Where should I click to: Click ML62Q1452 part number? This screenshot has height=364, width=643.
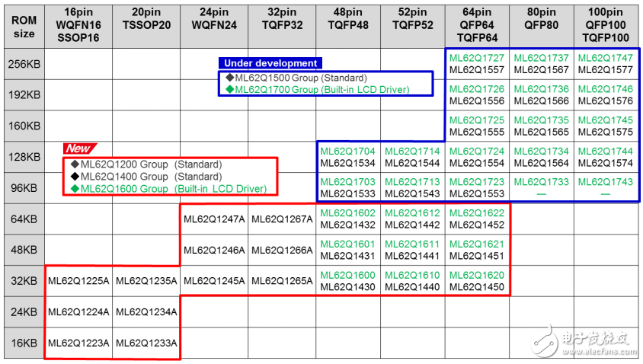point(476,225)
